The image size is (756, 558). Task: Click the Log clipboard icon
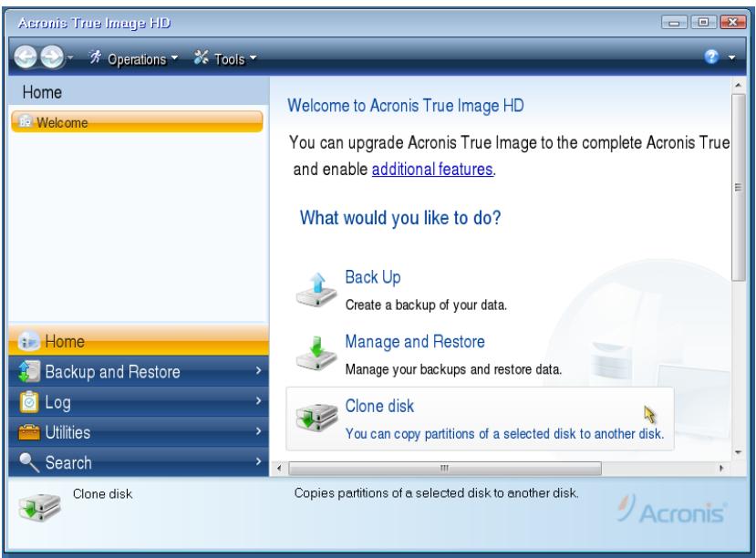[29, 402]
